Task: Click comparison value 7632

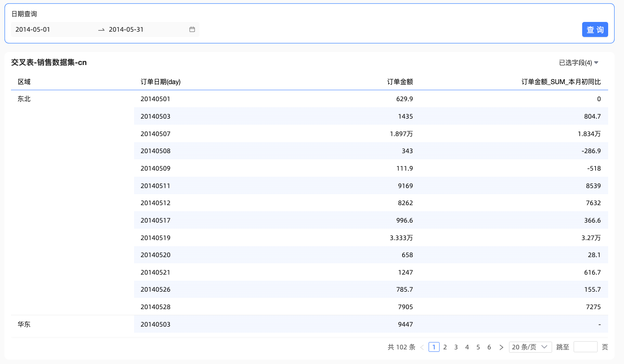Action: 593,203
